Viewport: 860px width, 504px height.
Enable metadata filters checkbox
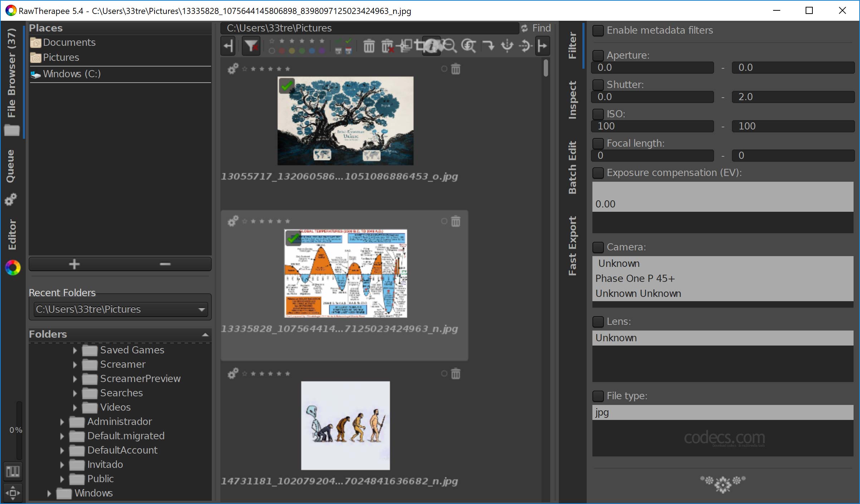598,30
